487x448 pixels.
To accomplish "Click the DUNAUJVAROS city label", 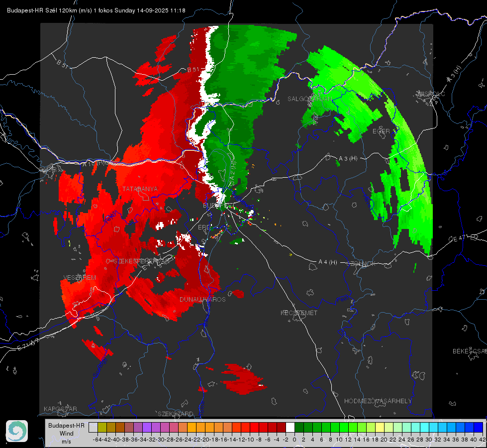I will pyautogui.click(x=202, y=299).
